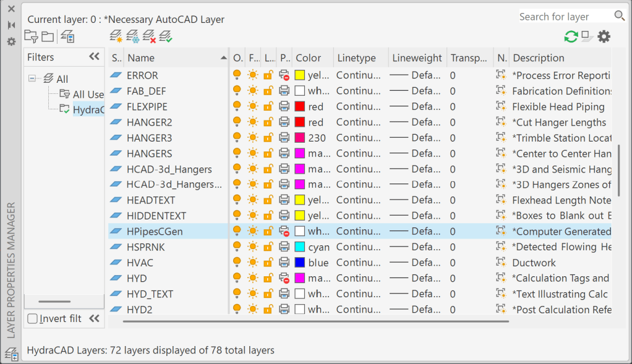
Task: Open yellow color swatch for ERROR layer
Action: (299, 75)
